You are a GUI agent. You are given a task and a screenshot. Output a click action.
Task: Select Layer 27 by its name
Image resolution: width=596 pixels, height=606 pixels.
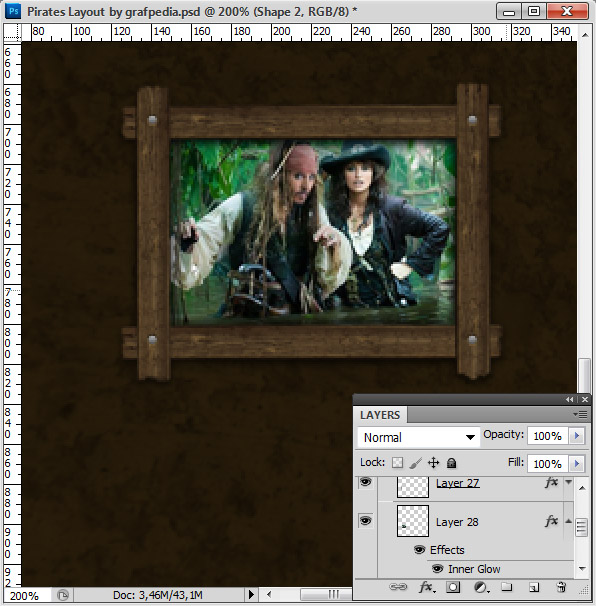tap(458, 483)
